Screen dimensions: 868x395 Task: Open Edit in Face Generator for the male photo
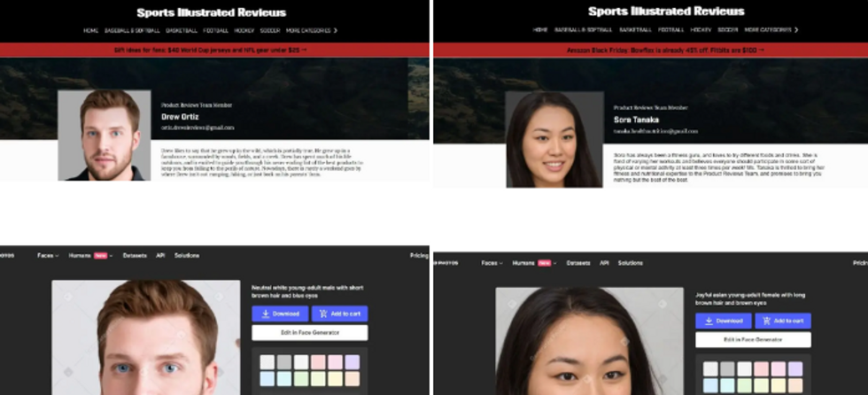(309, 332)
